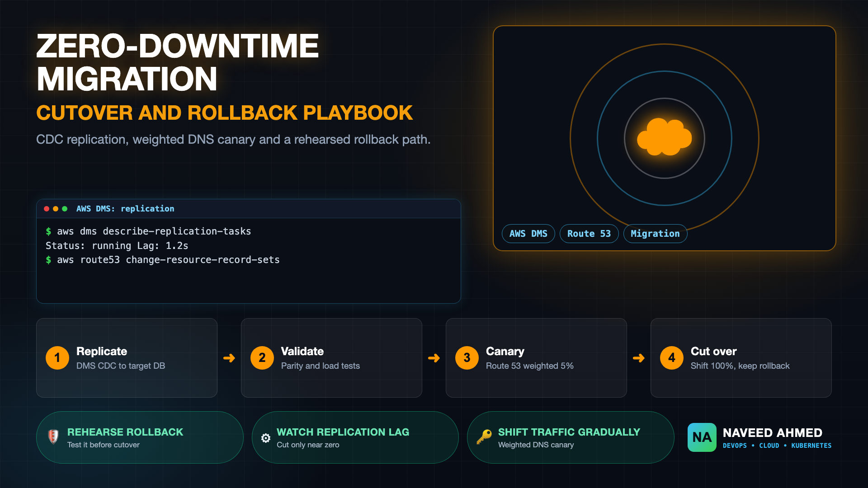The width and height of the screenshot is (868, 488).
Task: Click 'Test it before cutover' text
Action: 104,445
